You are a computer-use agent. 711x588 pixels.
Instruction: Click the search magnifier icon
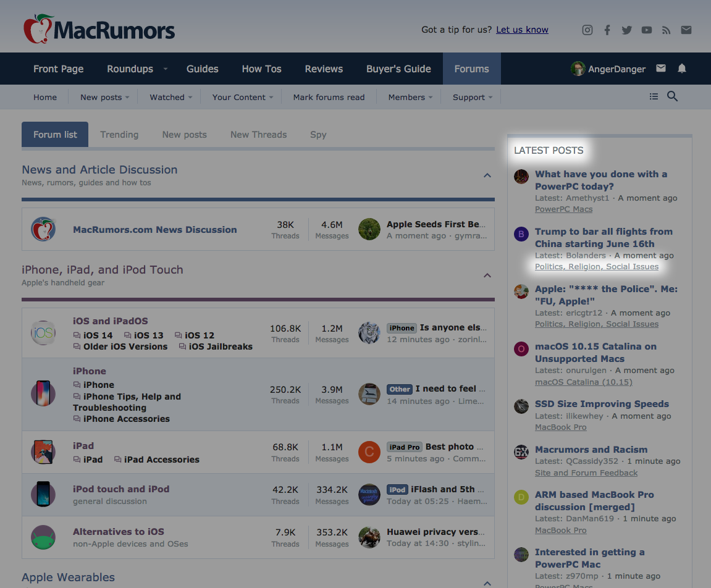pyautogui.click(x=672, y=96)
